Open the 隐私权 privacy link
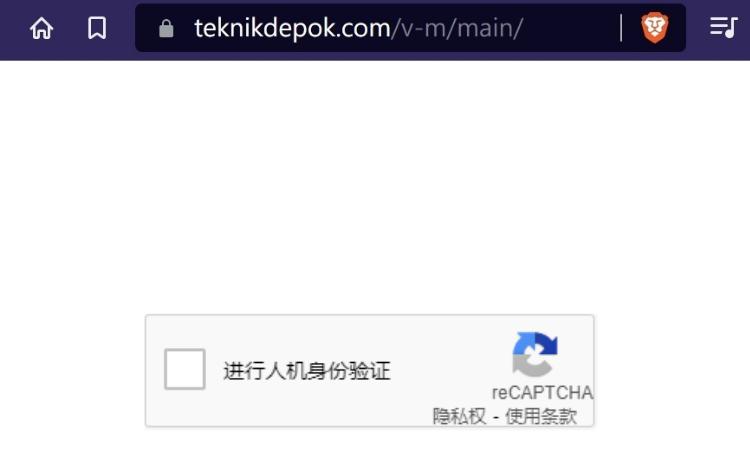The width and height of the screenshot is (750, 476). click(459, 416)
